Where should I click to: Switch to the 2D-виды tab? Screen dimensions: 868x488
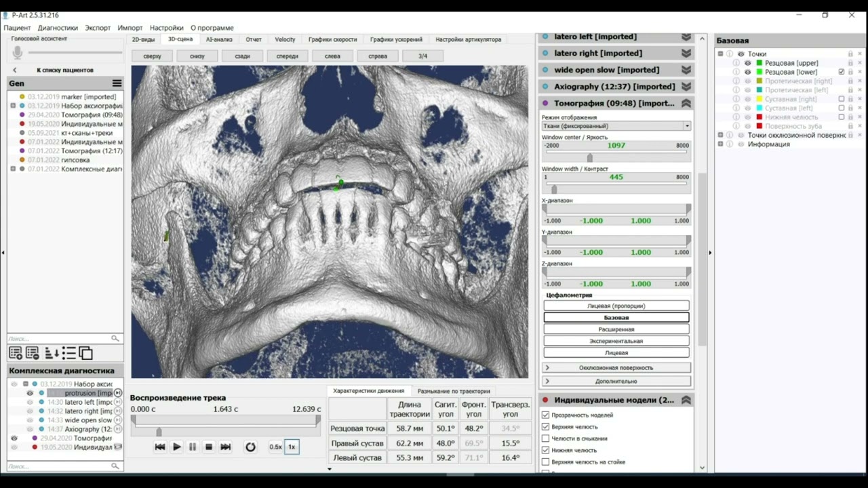(143, 39)
